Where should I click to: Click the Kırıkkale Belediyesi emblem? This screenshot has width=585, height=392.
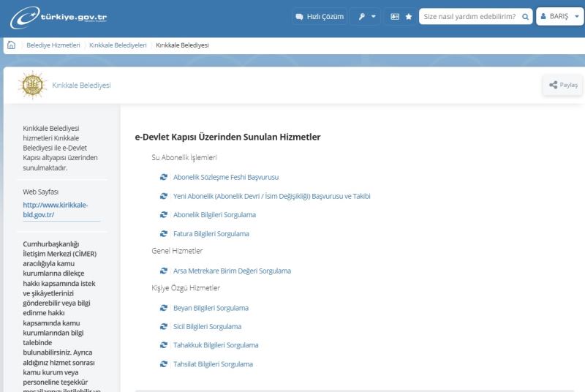(32, 85)
